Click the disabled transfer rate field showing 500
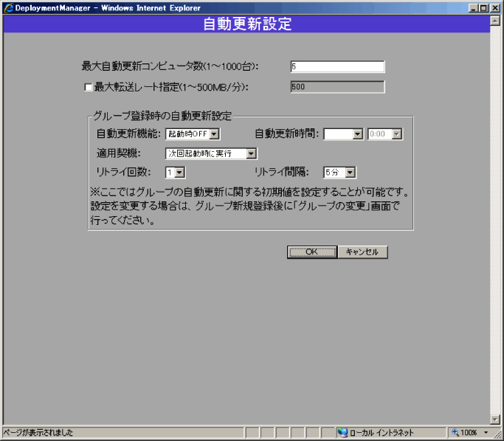The image size is (504, 441). pyautogui.click(x=337, y=87)
